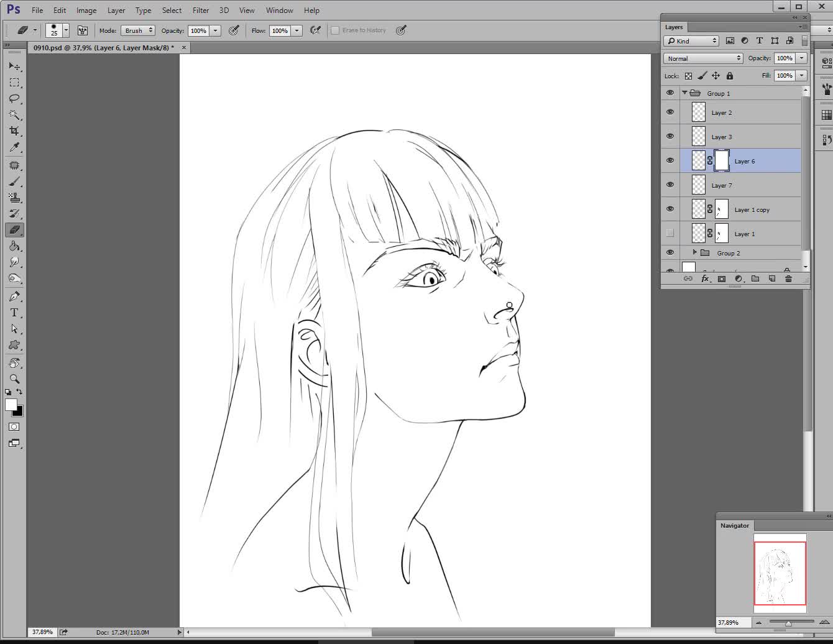The width and height of the screenshot is (833, 644).
Task: Enable Erase to History checkbox
Action: tap(335, 30)
